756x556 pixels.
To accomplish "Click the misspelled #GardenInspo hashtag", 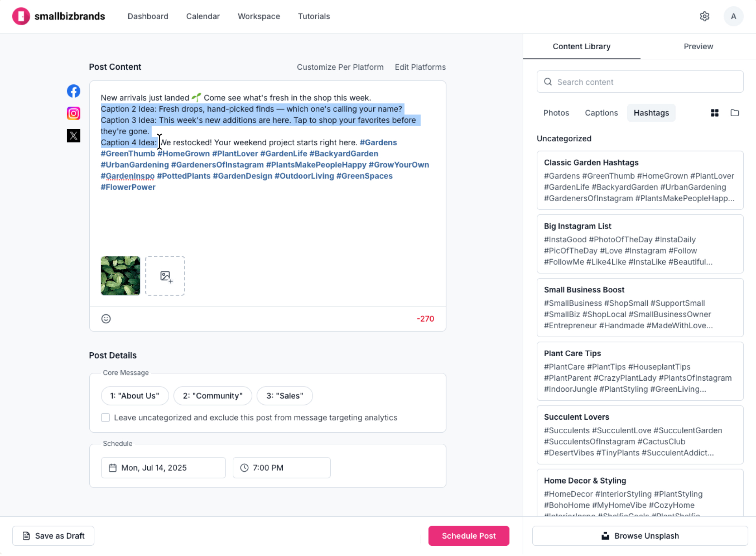I will pyautogui.click(x=128, y=176).
